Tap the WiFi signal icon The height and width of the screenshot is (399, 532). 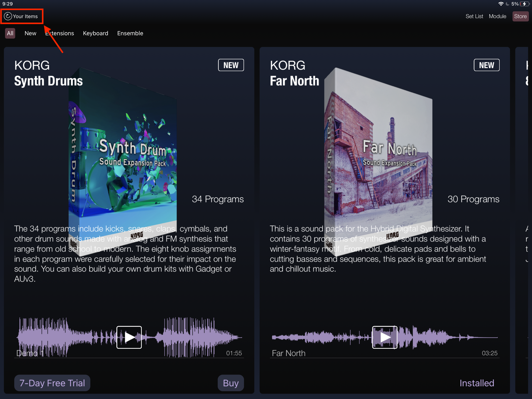499,4
